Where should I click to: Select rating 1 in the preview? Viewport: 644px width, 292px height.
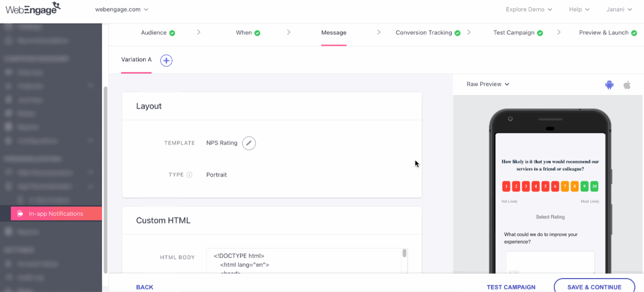506,187
